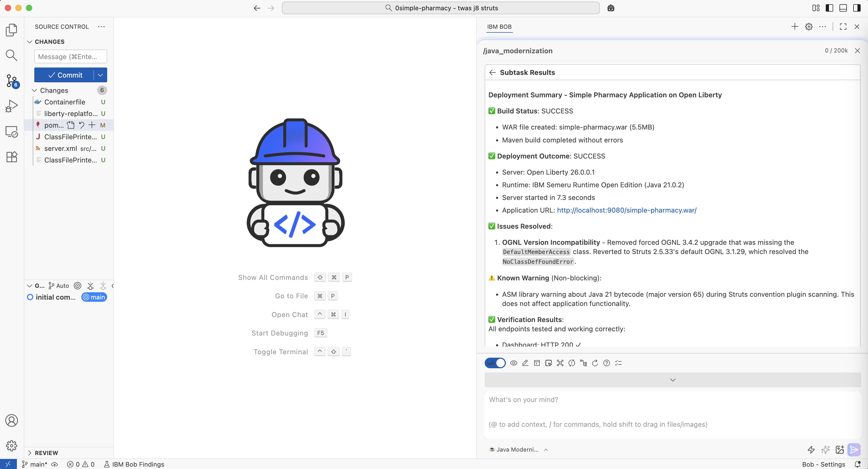Open the Extensions view icon

click(x=11, y=157)
